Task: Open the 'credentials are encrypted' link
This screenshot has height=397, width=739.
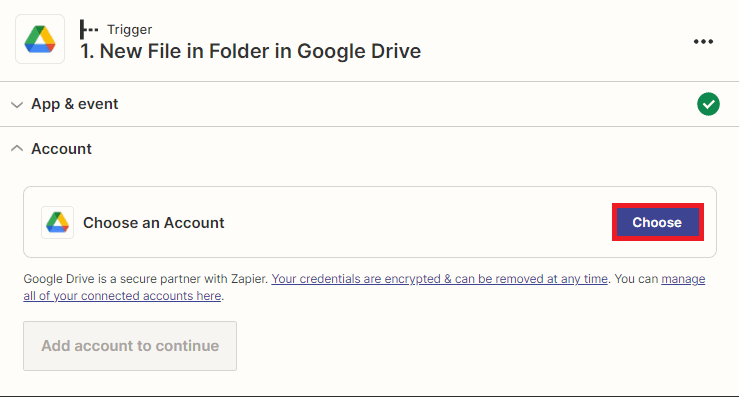Action: pyautogui.click(x=439, y=279)
